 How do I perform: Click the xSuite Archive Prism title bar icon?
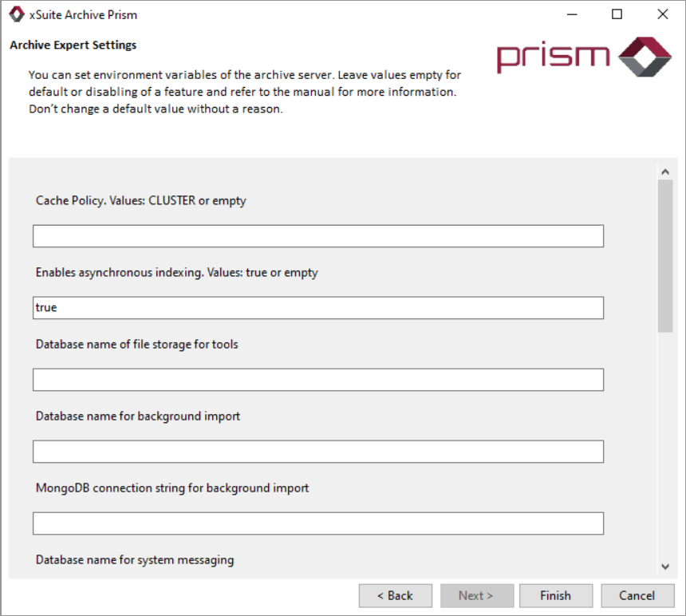click(x=16, y=14)
